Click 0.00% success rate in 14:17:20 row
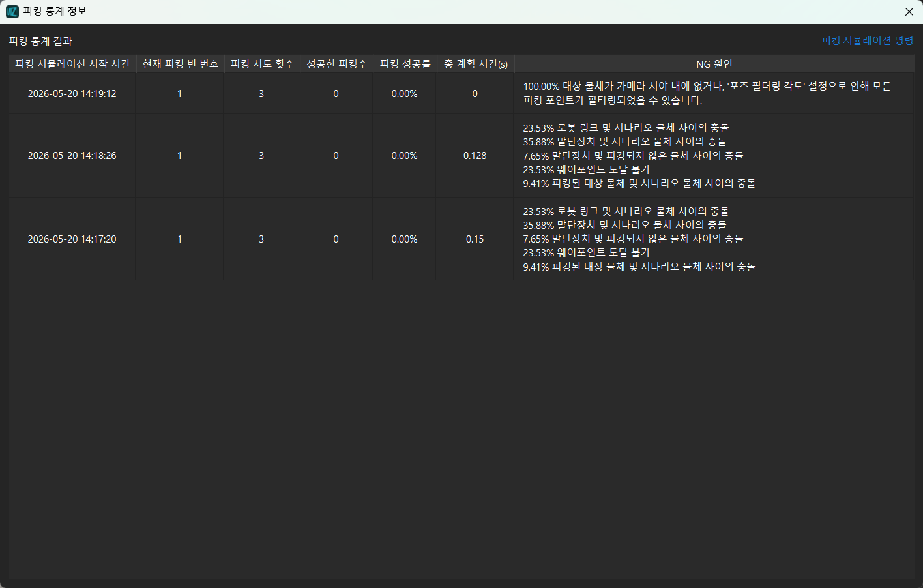This screenshot has height=588, width=923. (405, 239)
